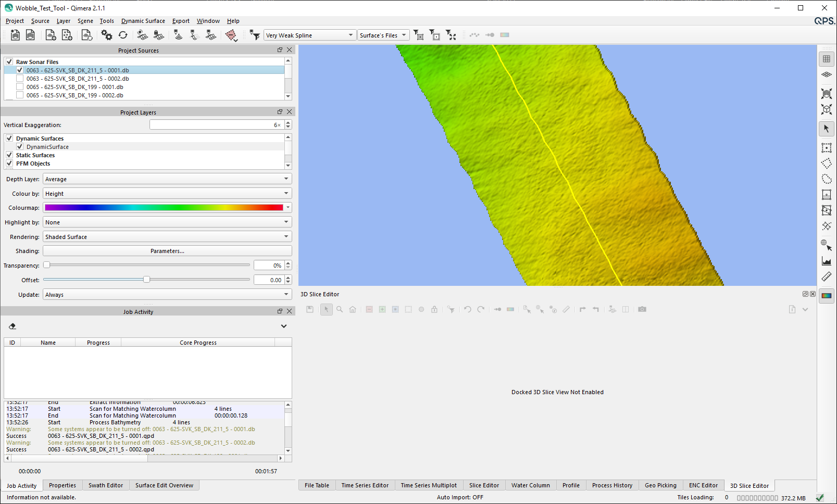
Task: Open the Rendering Shaded Surface dropdown
Action: (x=167, y=237)
